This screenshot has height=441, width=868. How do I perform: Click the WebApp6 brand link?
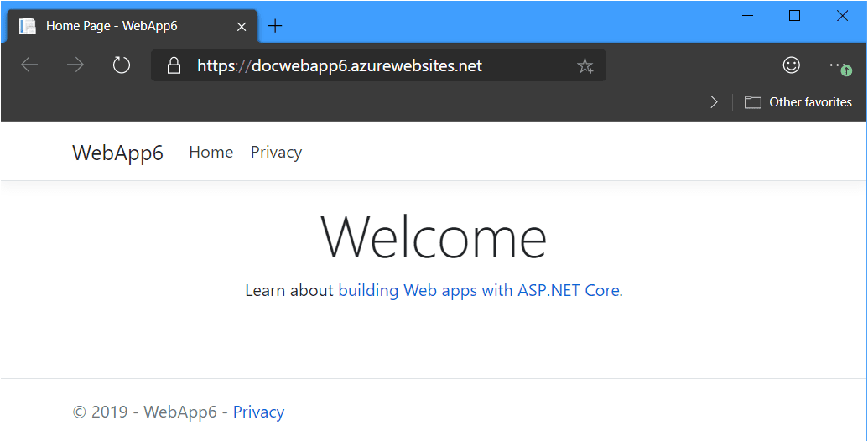pos(117,153)
